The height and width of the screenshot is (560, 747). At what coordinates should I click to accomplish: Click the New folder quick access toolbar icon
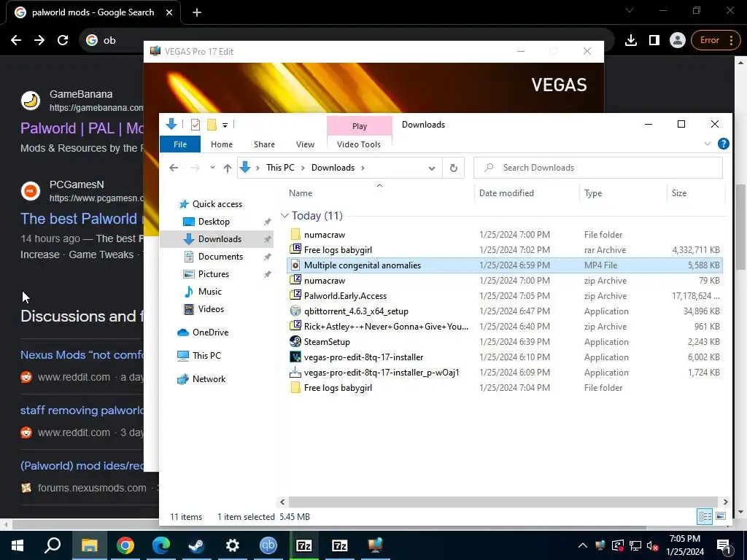(x=212, y=125)
